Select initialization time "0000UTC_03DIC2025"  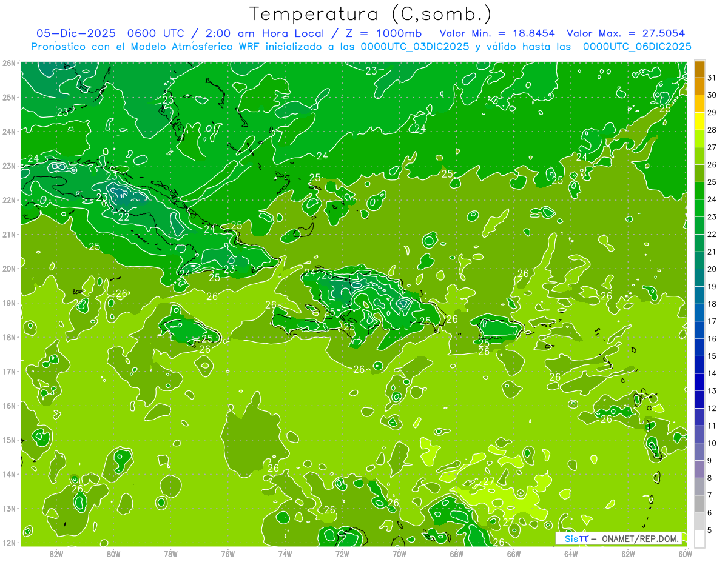click(x=414, y=47)
